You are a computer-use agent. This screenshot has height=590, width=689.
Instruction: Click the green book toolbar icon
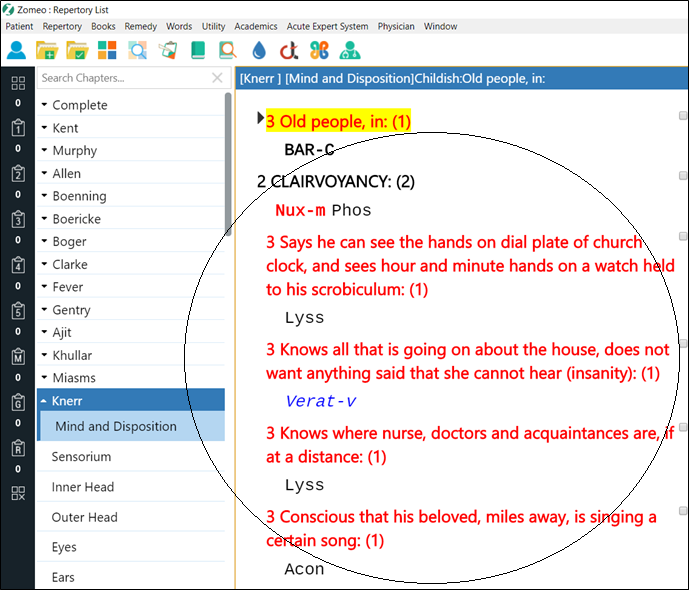(x=197, y=50)
